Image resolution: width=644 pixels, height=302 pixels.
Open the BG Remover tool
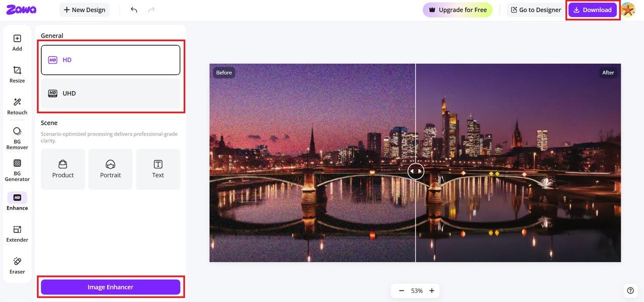click(x=17, y=138)
